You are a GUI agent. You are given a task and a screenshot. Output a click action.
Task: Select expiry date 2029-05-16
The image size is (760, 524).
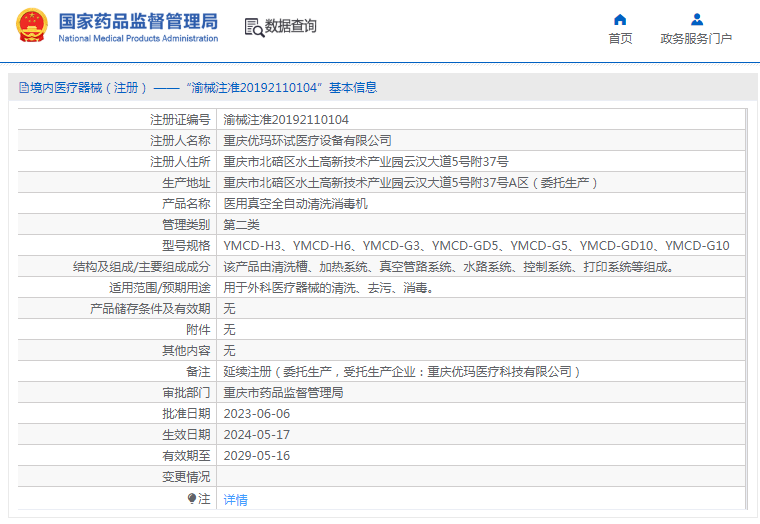tap(257, 456)
